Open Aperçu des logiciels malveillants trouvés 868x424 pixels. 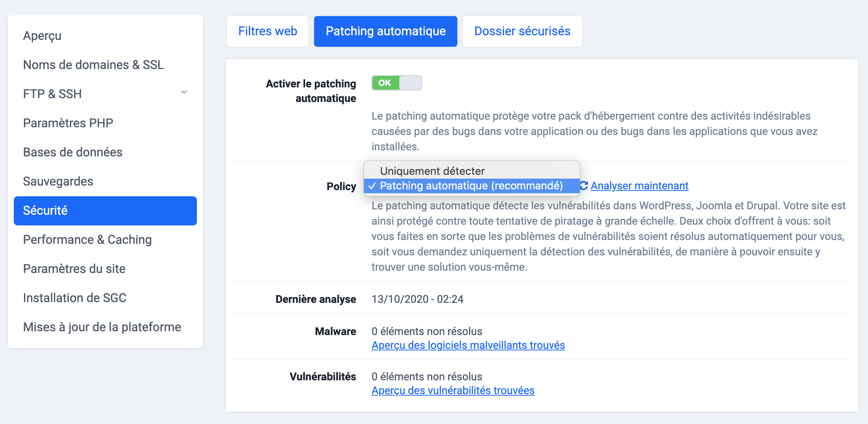tap(468, 345)
